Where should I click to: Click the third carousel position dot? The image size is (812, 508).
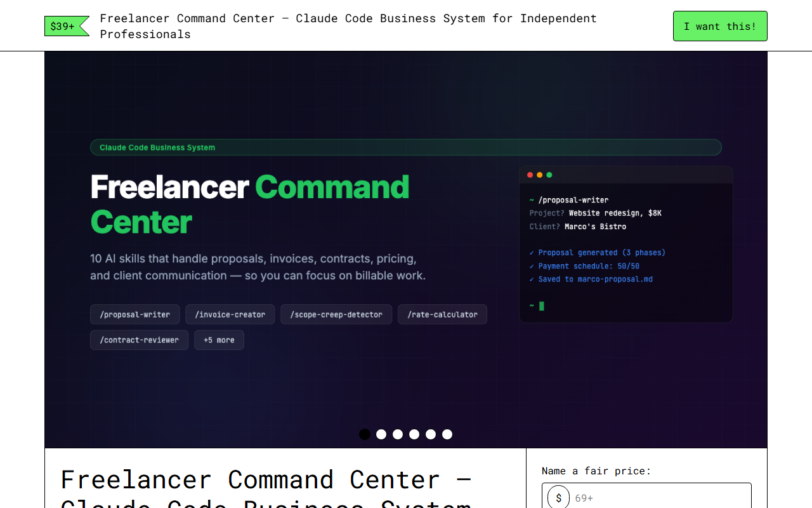[x=398, y=434]
